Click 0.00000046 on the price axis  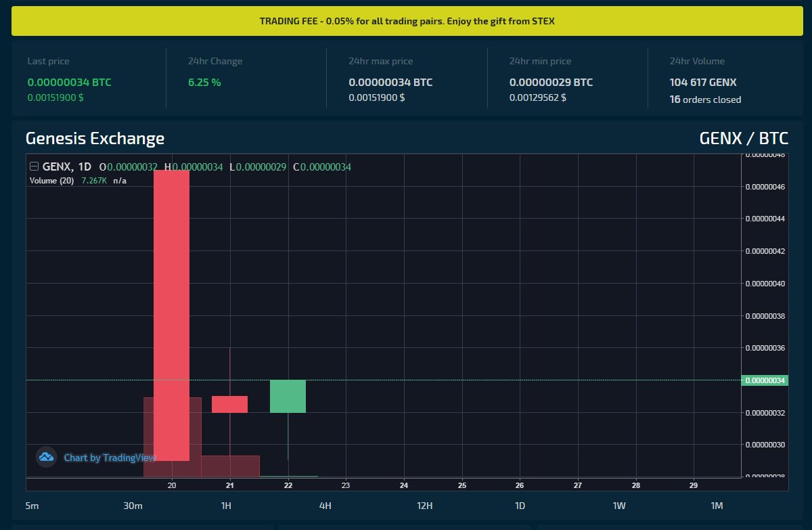coord(765,186)
